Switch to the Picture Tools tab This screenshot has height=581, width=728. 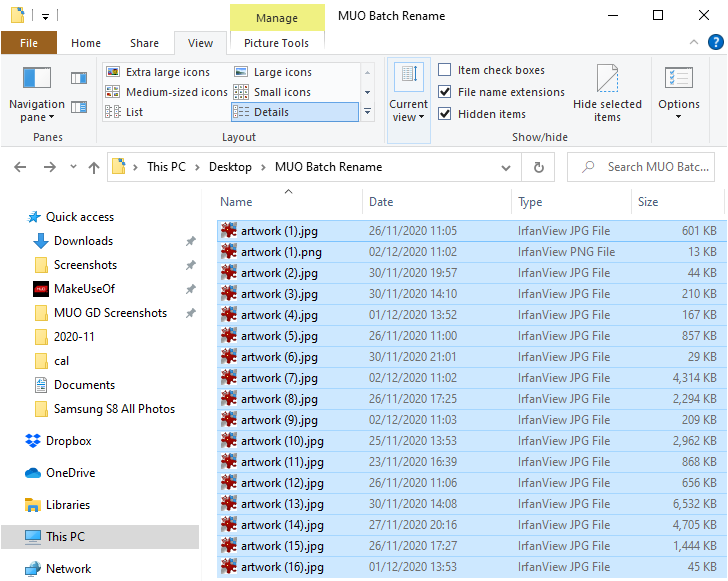(x=276, y=43)
